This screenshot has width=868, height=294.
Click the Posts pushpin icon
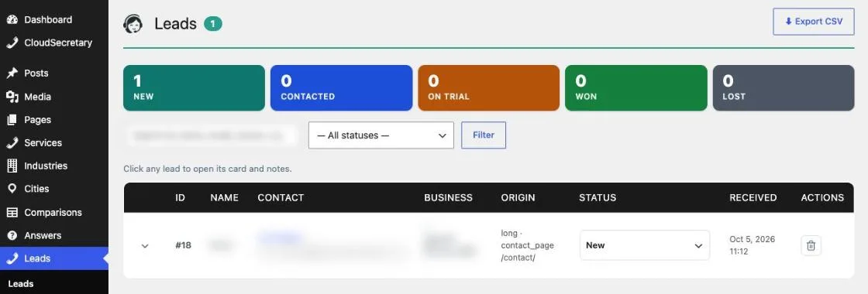pyautogui.click(x=12, y=73)
